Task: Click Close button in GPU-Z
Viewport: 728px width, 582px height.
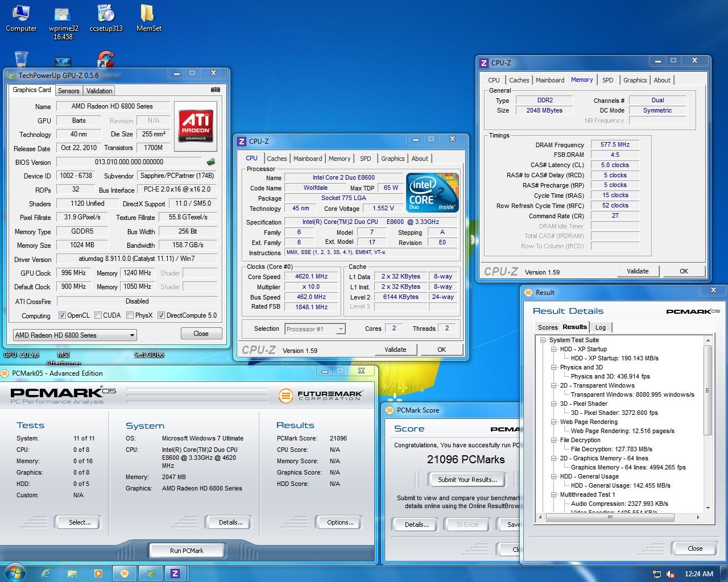Action: tap(201, 334)
